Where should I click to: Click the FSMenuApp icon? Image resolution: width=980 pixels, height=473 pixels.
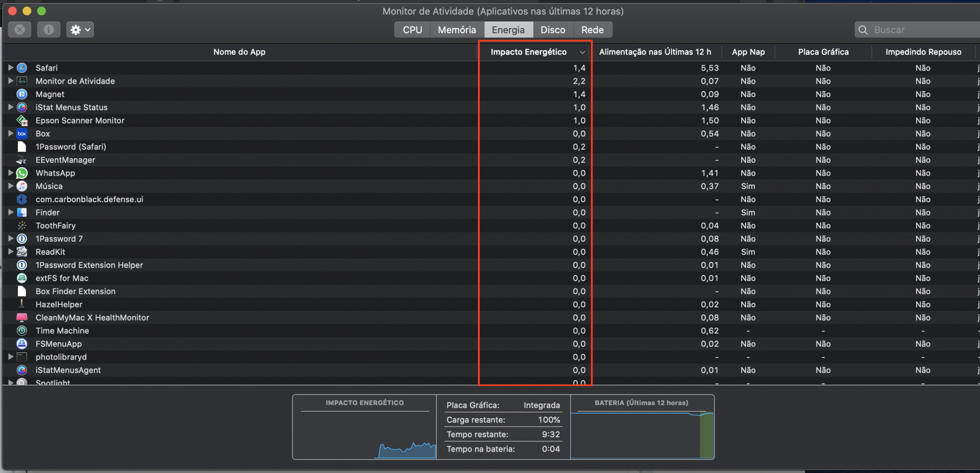[22, 344]
